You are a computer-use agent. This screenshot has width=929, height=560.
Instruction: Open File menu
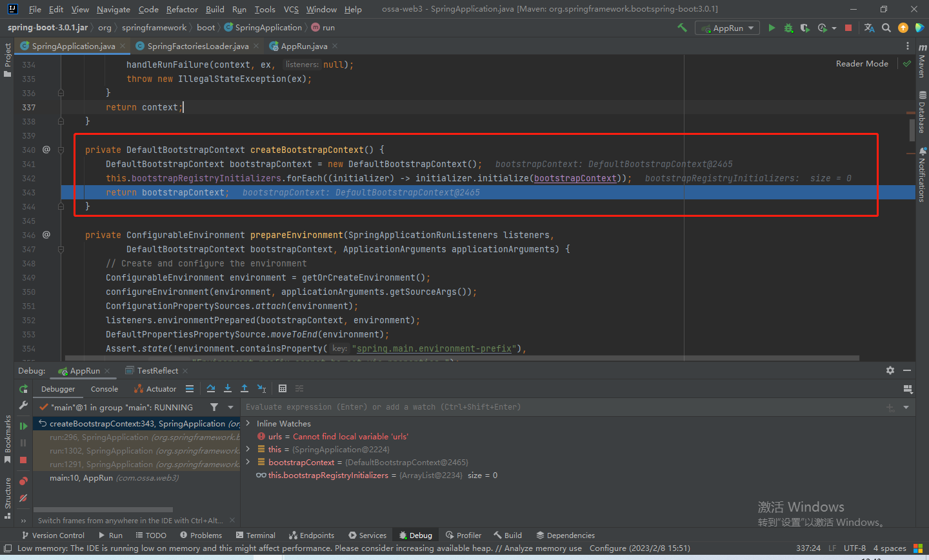tap(35, 9)
